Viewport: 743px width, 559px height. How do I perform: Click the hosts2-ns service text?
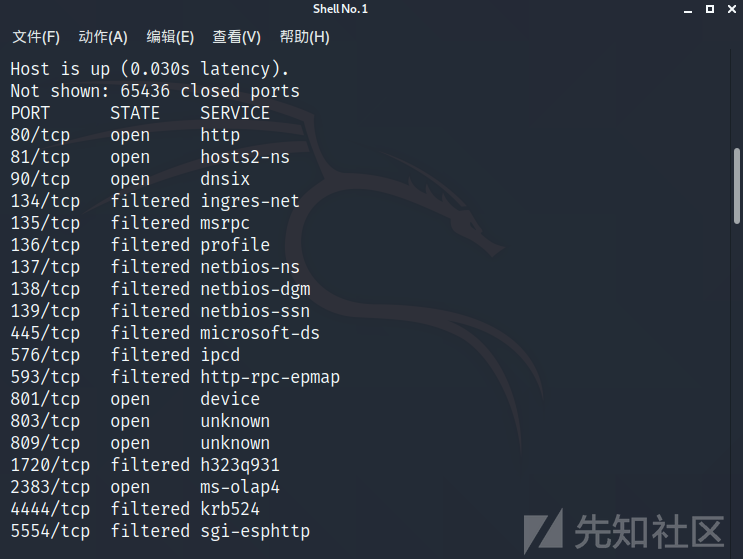coord(245,157)
